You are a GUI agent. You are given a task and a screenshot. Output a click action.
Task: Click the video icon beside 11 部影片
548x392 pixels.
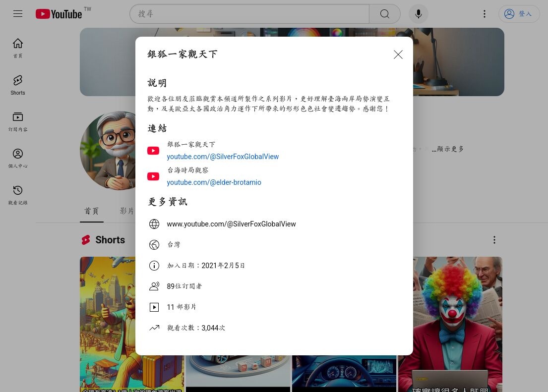[x=154, y=307]
